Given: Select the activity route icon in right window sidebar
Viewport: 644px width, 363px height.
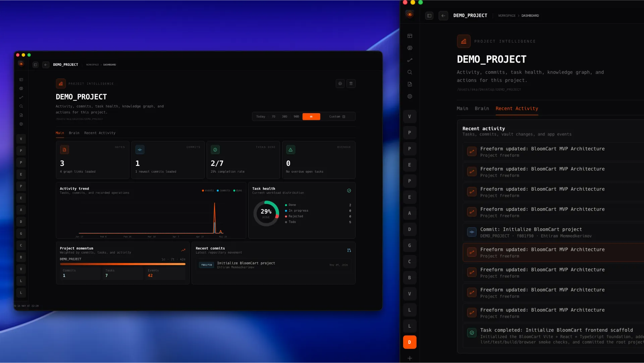Looking at the screenshot, I should coord(410,60).
